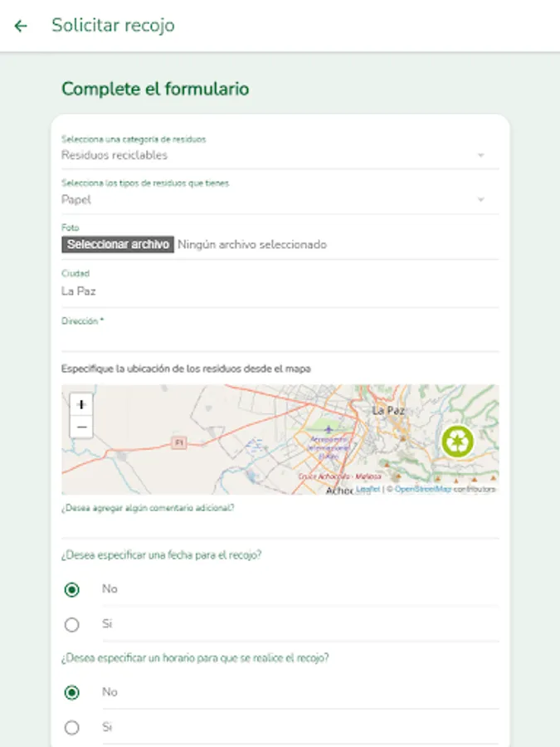Click the map zoom out minus button

coord(81,427)
